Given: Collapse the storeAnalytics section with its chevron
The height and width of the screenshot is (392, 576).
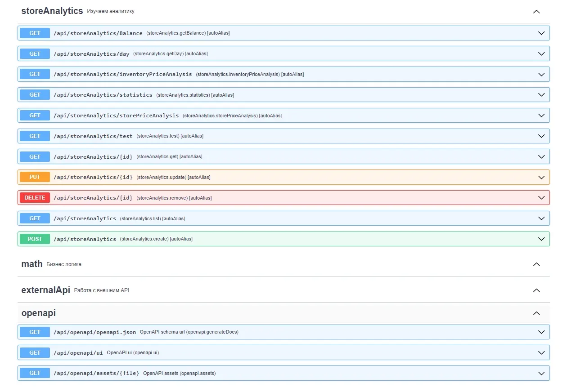Looking at the screenshot, I should tap(536, 11).
